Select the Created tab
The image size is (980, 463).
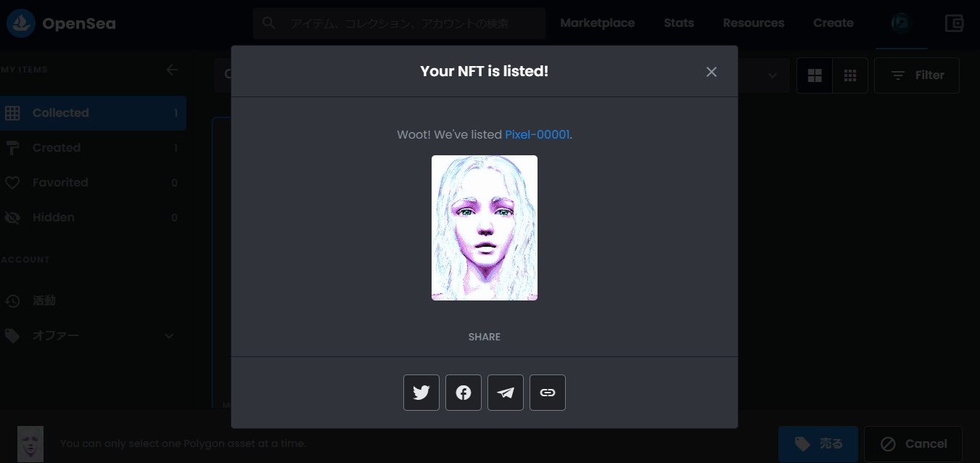coord(93,148)
